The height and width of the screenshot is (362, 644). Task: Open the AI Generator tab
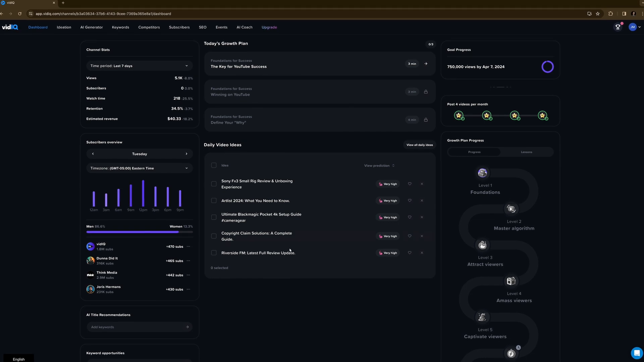coord(92,27)
